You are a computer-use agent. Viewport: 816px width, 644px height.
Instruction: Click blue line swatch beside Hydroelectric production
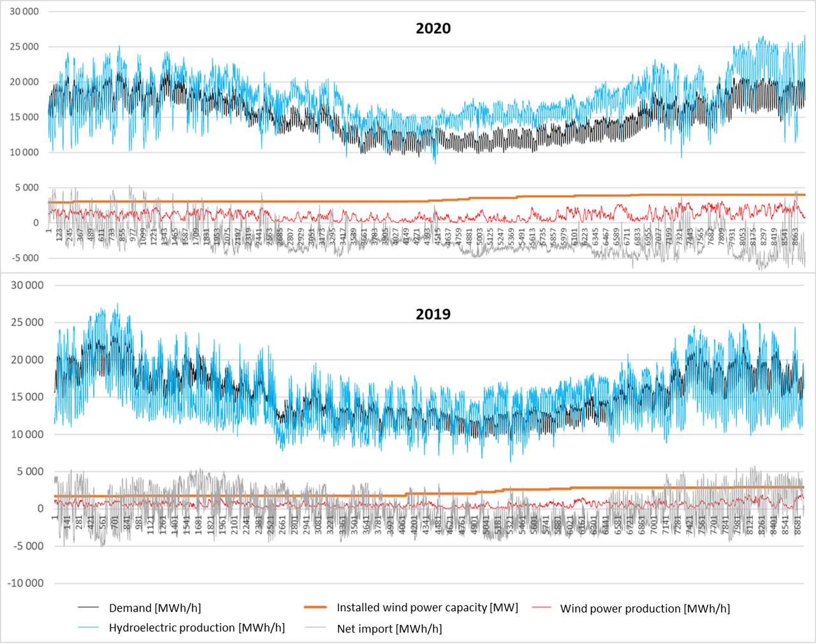89,627
